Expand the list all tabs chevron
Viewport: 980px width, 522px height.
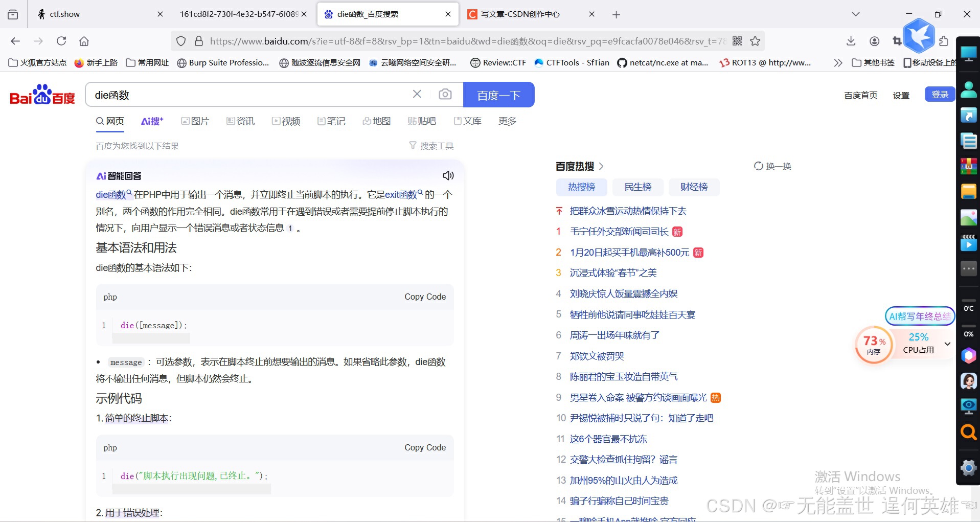856,14
